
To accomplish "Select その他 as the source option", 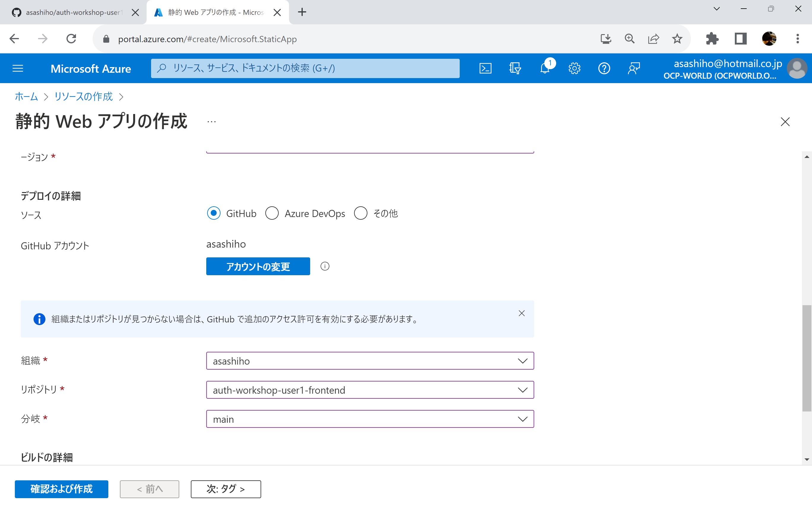I will (361, 213).
